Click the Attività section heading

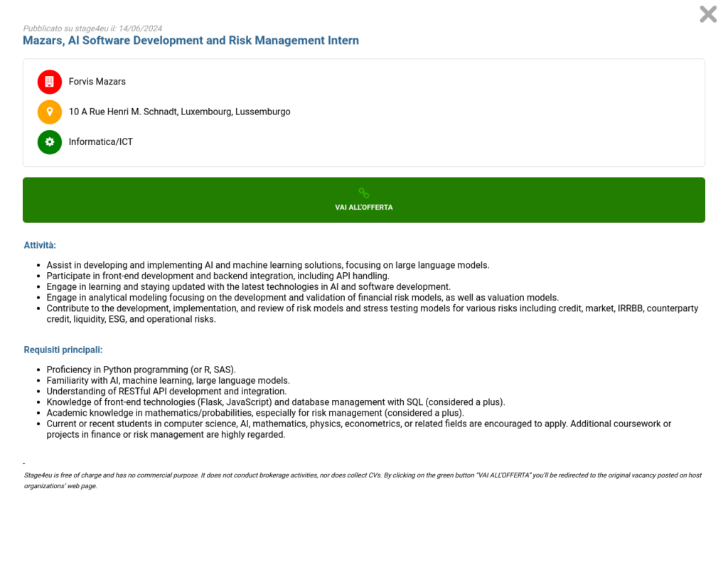click(40, 245)
